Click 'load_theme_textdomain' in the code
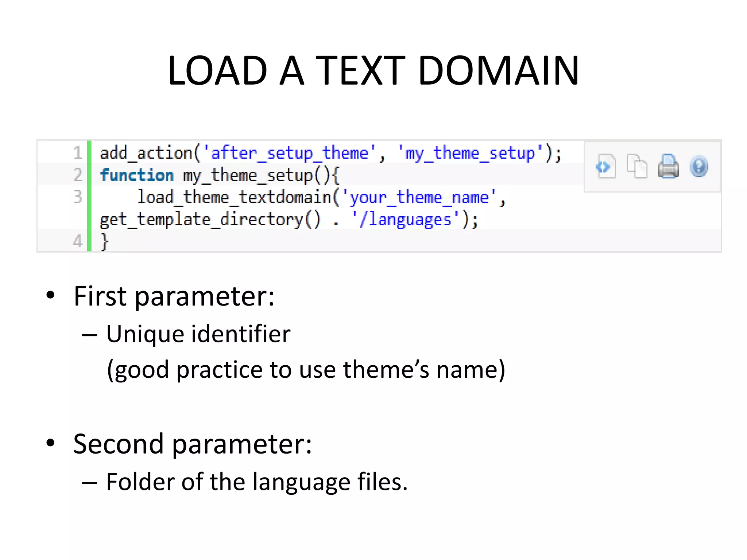This screenshot has height=560, width=747. [234, 197]
